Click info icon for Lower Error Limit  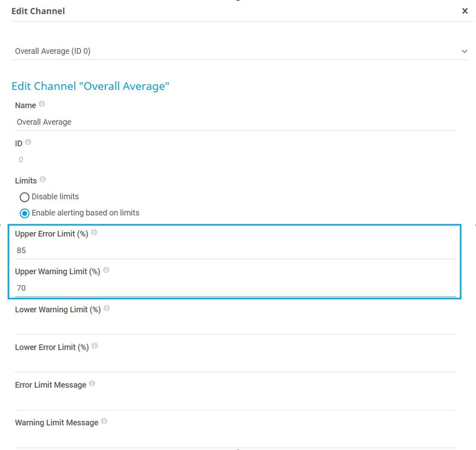pos(95,346)
